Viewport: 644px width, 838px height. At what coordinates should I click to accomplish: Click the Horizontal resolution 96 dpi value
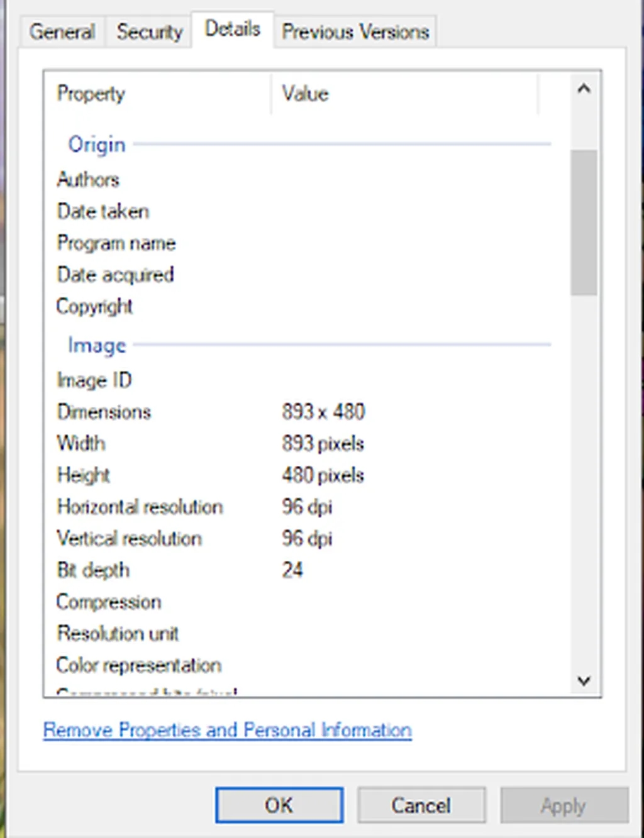(x=307, y=507)
